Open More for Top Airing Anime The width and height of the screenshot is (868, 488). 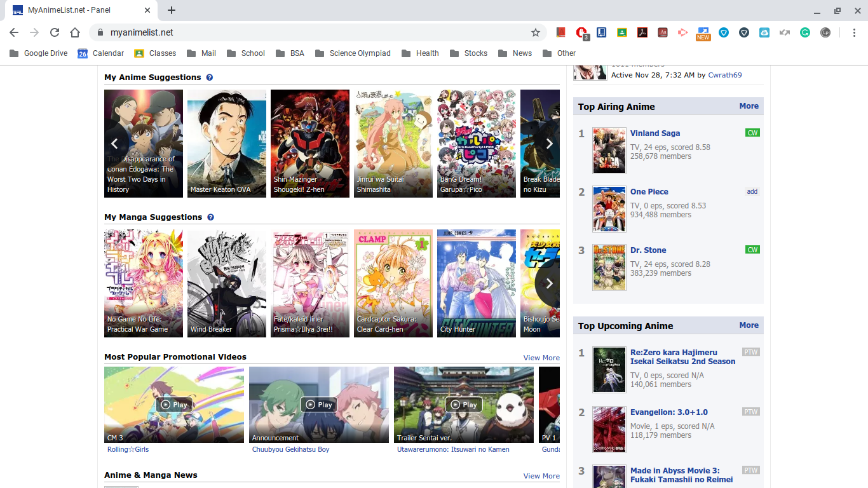pyautogui.click(x=749, y=106)
